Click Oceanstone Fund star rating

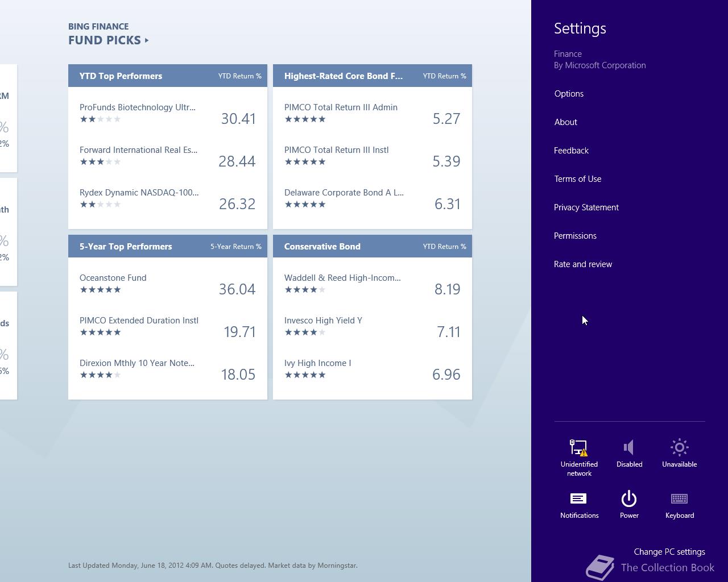click(x=101, y=290)
